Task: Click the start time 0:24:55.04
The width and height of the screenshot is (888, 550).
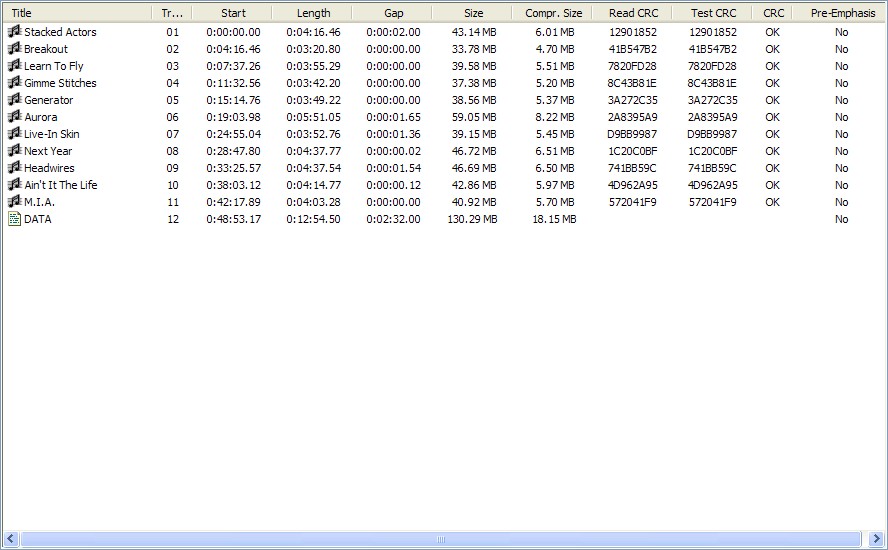Action: (x=233, y=134)
